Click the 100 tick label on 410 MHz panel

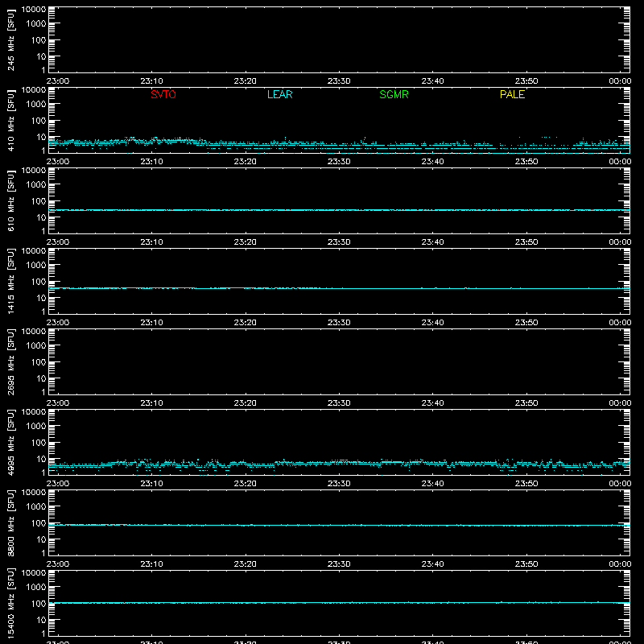click(39, 121)
